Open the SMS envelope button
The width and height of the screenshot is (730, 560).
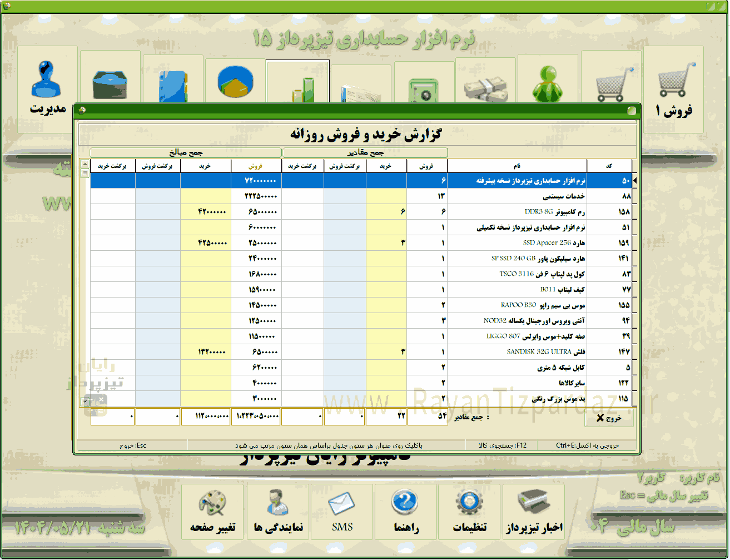coord(342,512)
